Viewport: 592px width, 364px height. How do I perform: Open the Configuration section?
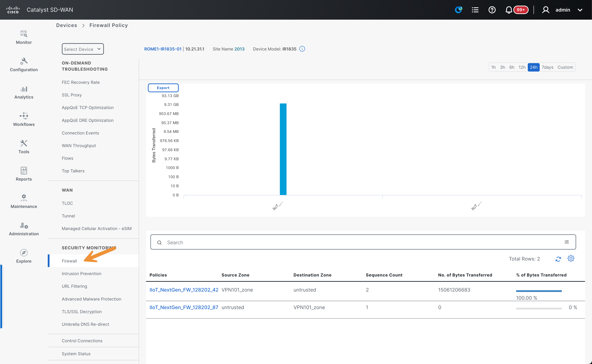[x=24, y=65]
